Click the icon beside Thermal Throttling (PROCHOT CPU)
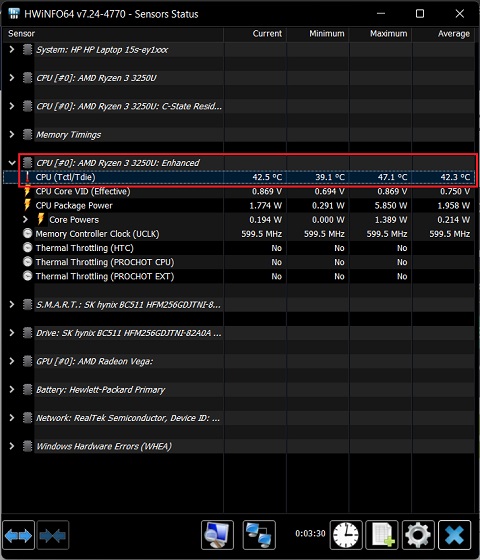 [x=28, y=262]
